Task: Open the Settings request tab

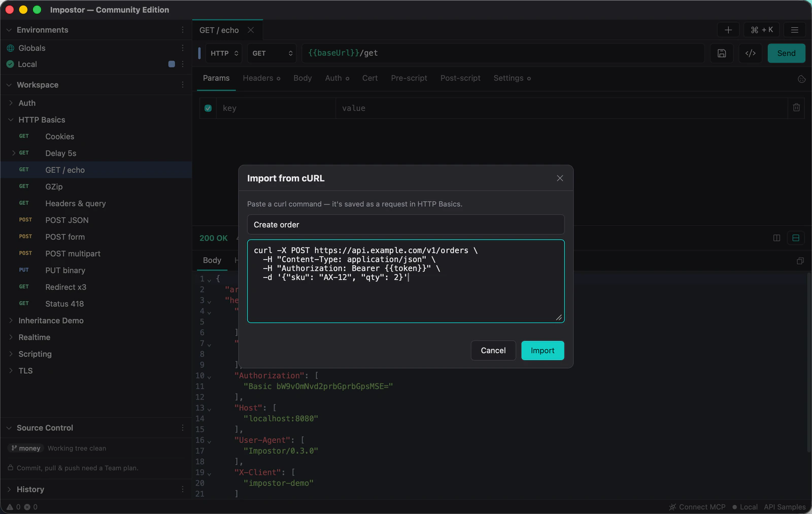Action: tap(512, 78)
